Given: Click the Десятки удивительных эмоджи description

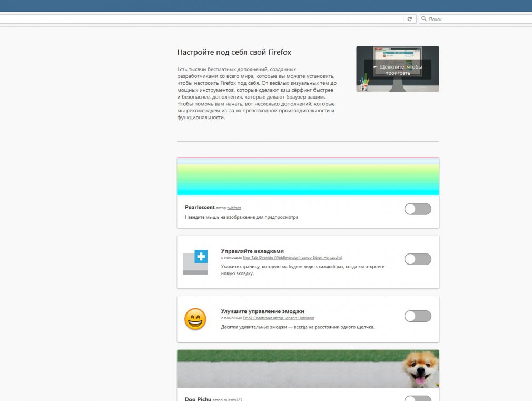Looking at the screenshot, I should (x=298, y=327).
